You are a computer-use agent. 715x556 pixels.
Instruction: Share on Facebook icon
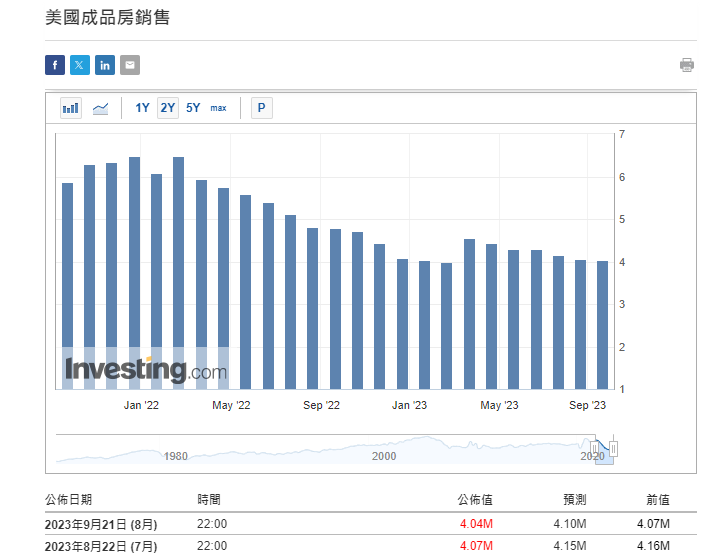point(55,65)
